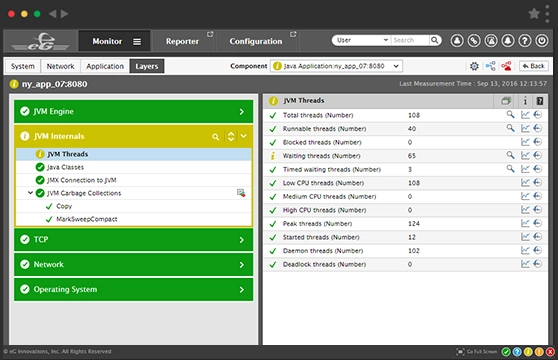The width and height of the screenshot is (558, 360).
Task: Select the Copy garbage collector
Action: [134, 206]
